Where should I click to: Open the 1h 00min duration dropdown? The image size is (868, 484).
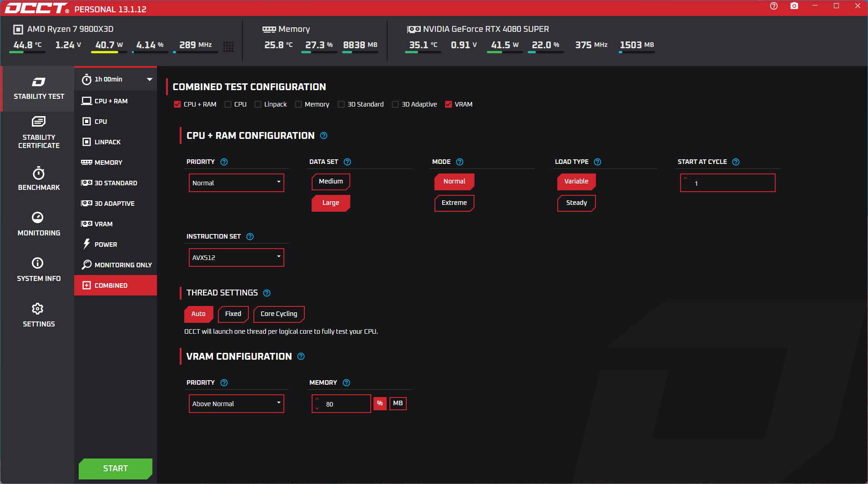(x=116, y=79)
